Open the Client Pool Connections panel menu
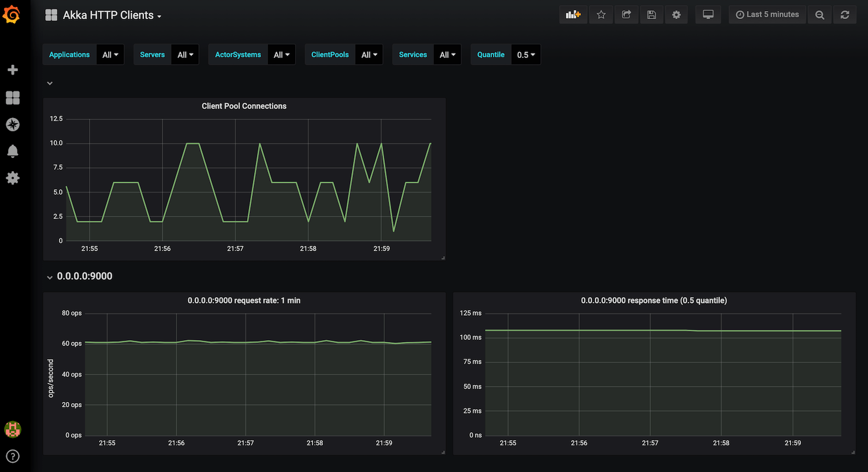This screenshot has width=868, height=472. pos(244,106)
